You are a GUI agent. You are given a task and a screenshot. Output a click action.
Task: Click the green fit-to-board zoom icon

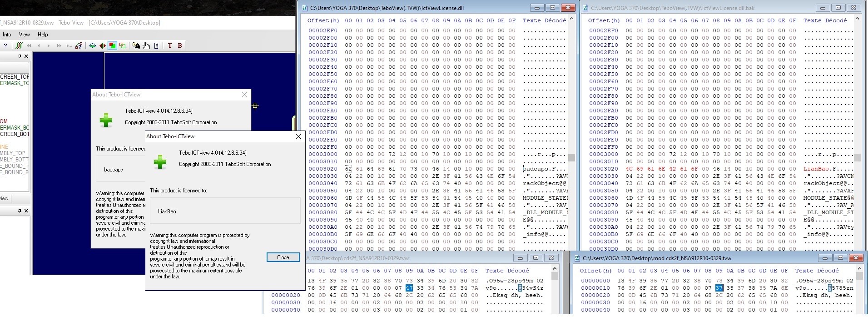[x=93, y=45]
